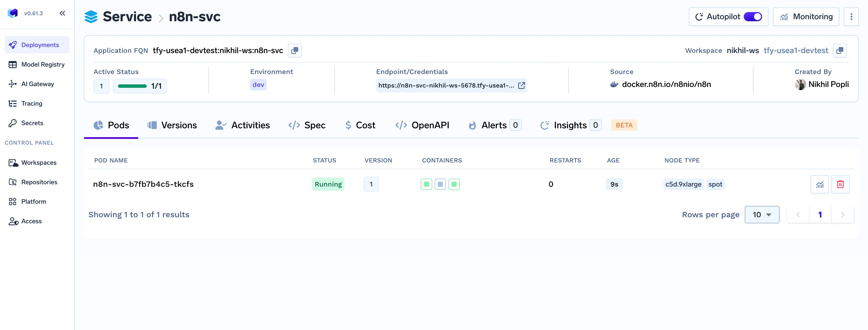Go to next results page arrow
This screenshot has width=868, height=330.
click(842, 215)
